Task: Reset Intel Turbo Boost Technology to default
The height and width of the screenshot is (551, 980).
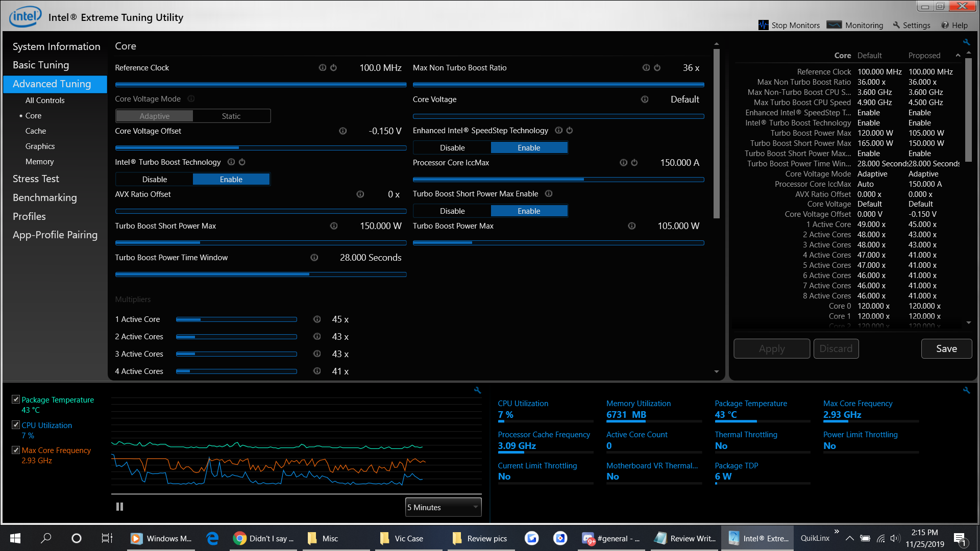Action: 242,162
